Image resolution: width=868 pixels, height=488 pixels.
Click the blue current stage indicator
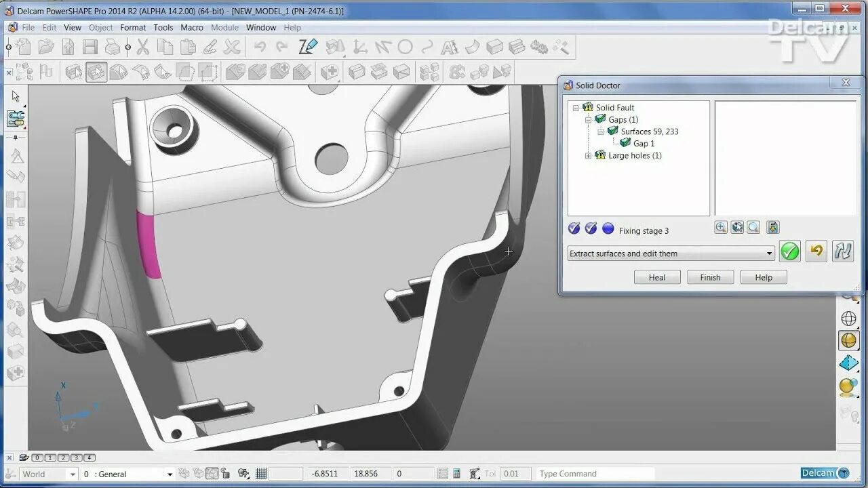click(x=608, y=228)
